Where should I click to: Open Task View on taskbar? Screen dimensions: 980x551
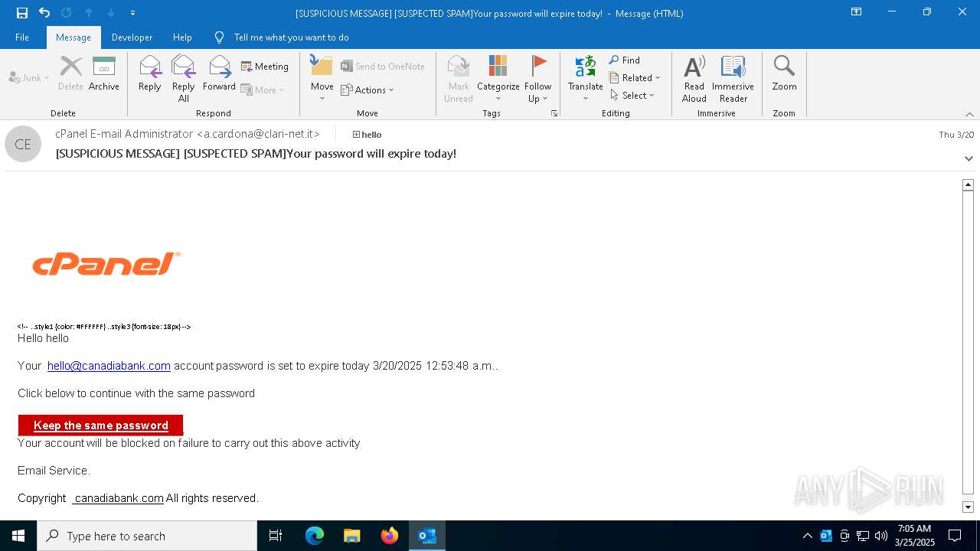276,536
